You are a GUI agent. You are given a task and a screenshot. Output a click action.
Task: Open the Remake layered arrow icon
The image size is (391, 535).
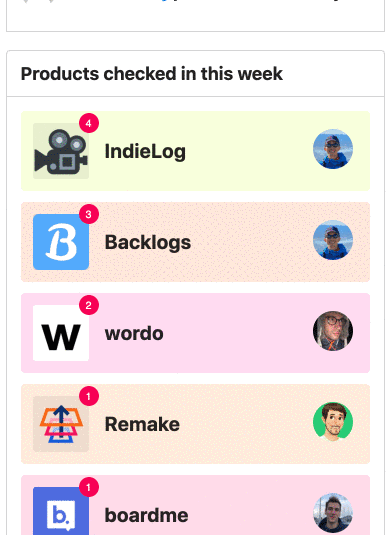(x=61, y=424)
